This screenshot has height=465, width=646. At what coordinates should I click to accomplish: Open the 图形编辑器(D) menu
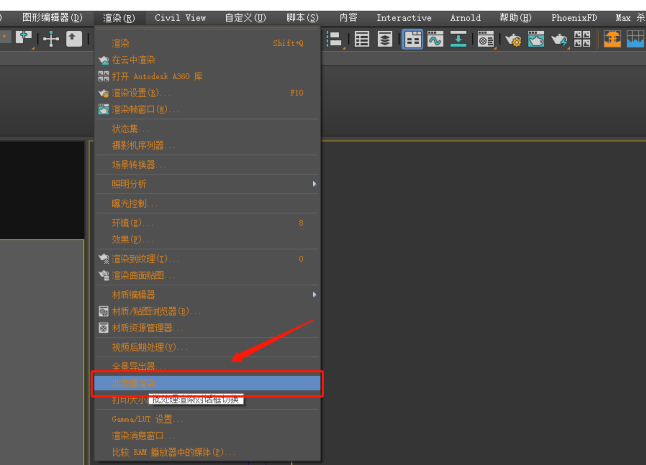52,18
